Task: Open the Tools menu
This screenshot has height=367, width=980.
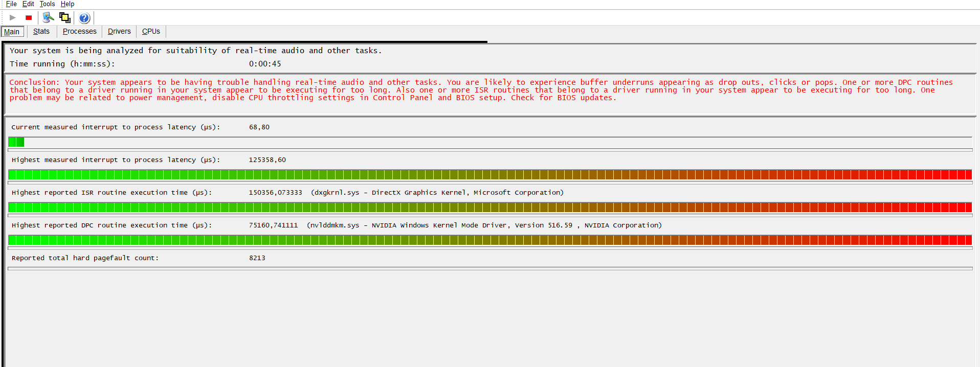Action: click(x=47, y=4)
